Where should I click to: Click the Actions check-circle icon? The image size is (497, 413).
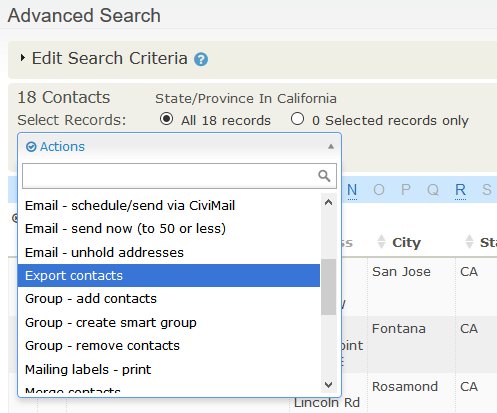(31, 147)
